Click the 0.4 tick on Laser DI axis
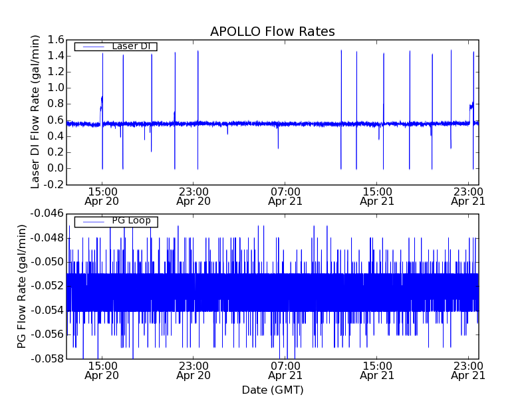 tap(56, 136)
